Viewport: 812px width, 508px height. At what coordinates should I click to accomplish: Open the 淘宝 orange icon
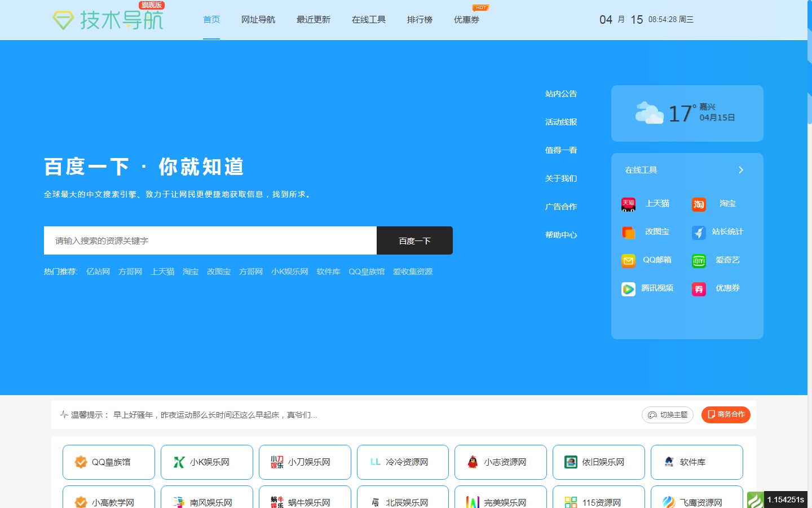coord(699,204)
